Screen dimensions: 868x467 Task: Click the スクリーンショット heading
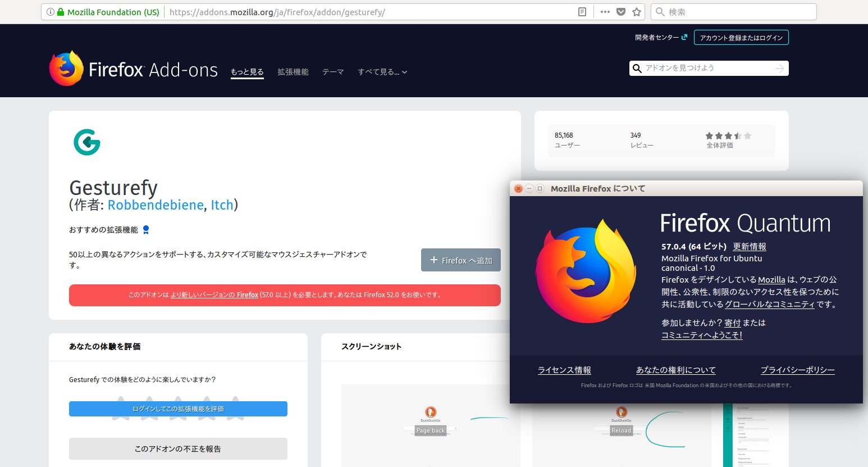pos(372,347)
